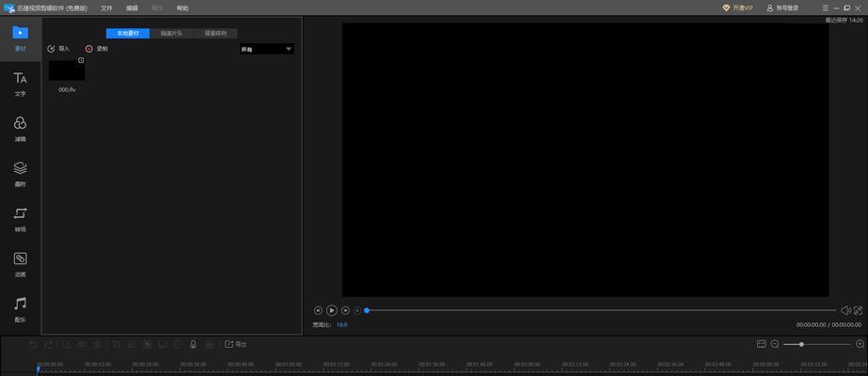The width and height of the screenshot is (868, 376).
Task: Open the 文件 menu
Action: coord(107,8)
